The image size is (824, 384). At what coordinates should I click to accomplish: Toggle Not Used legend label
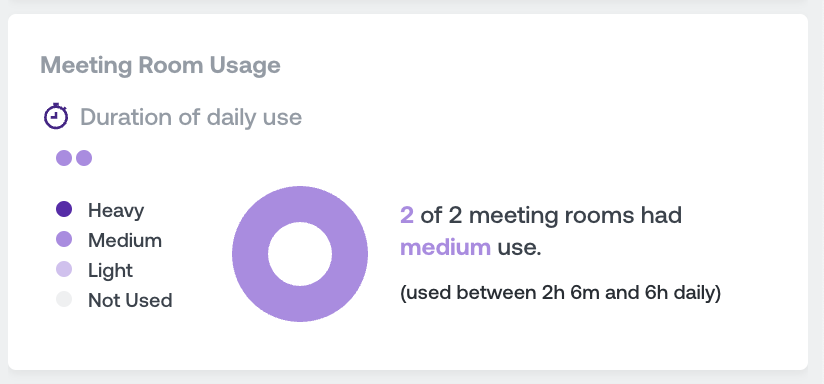pos(130,300)
